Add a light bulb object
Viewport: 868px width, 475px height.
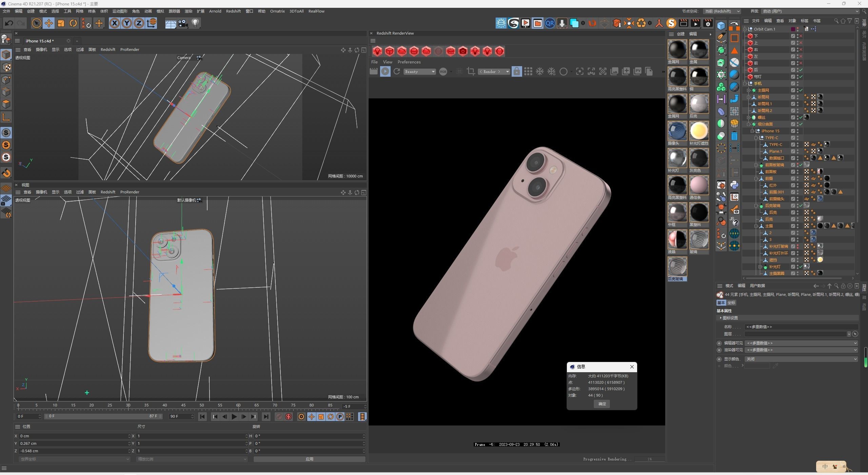coord(196,23)
